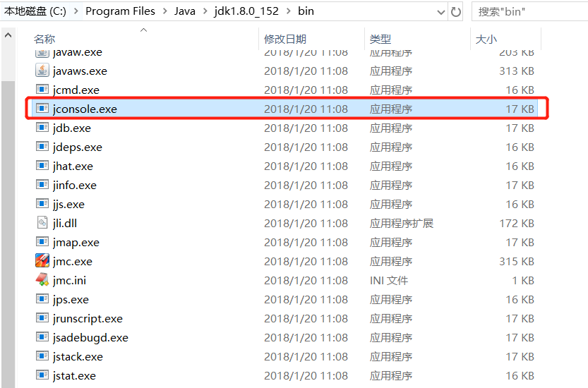
Task: Click the 172 KB size of jli.dll
Action: click(517, 224)
